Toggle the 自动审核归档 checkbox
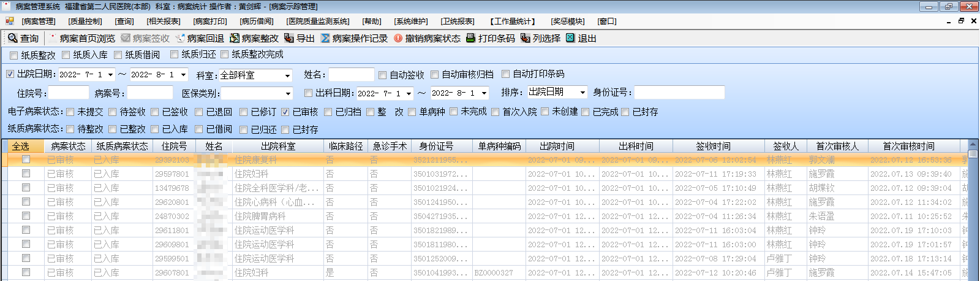The image size is (980, 281). coord(434,74)
